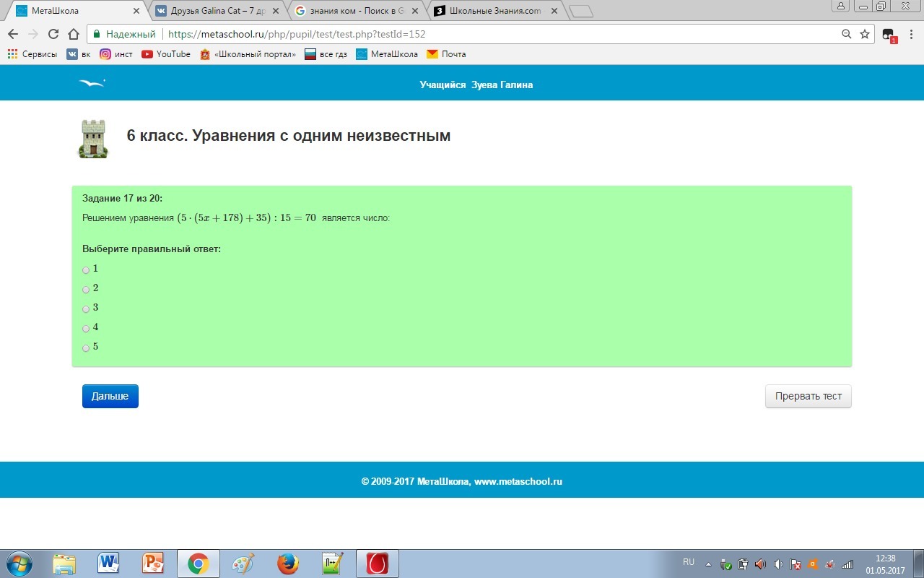924x578 pixels.
Task: Show hidden system tray icons
Action: pos(709,564)
